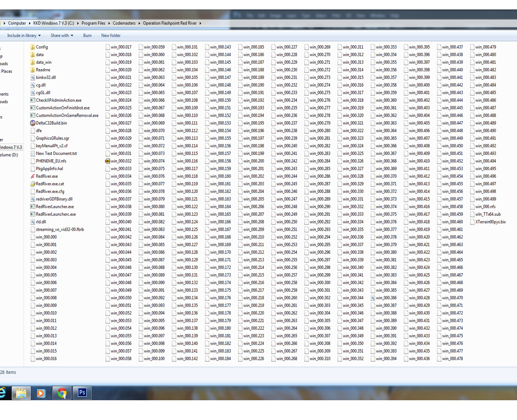Select the win_000.386 file icon

click(372, 298)
